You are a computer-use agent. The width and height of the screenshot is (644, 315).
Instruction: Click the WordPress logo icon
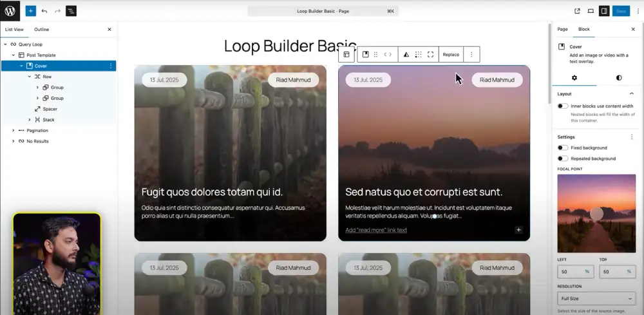point(10,11)
